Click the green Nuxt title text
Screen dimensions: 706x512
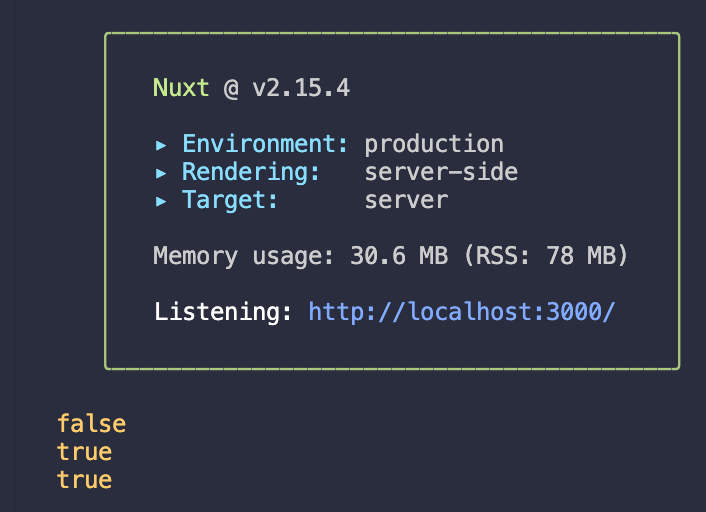tap(181, 88)
